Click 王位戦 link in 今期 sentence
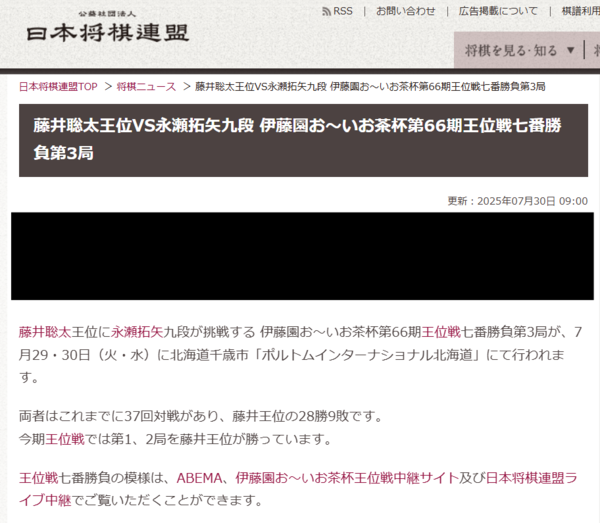This screenshot has height=523, width=600. pos(65,439)
